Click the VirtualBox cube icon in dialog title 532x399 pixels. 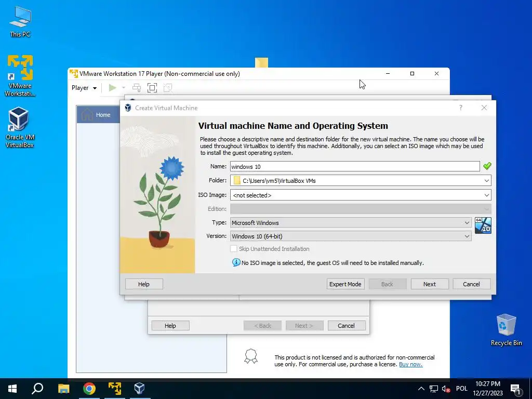coord(128,108)
